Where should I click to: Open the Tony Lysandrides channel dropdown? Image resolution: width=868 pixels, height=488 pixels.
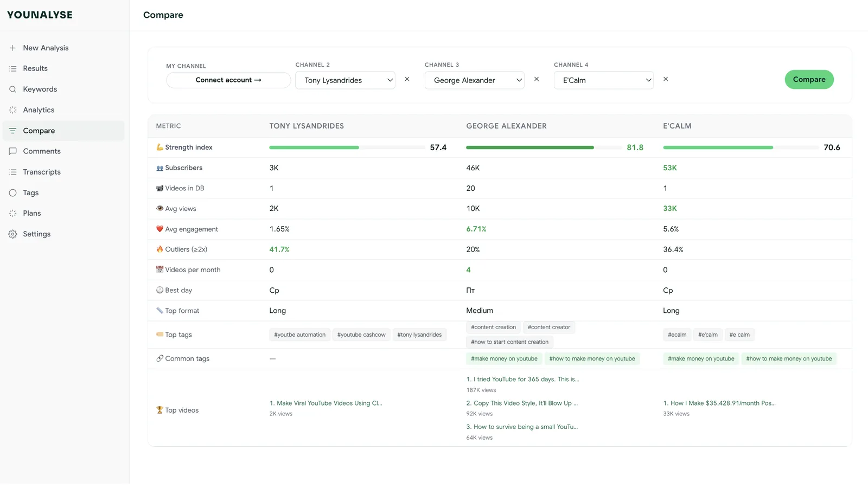tap(345, 80)
